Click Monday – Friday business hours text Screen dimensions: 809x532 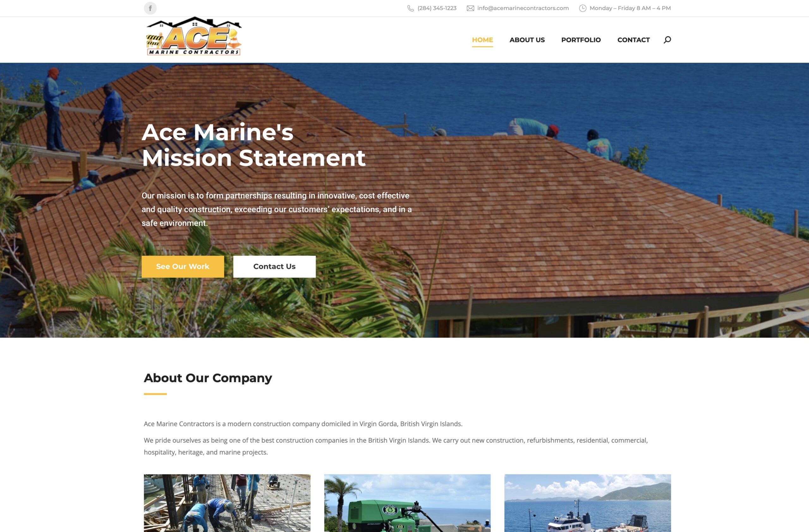(x=630, y=8)
